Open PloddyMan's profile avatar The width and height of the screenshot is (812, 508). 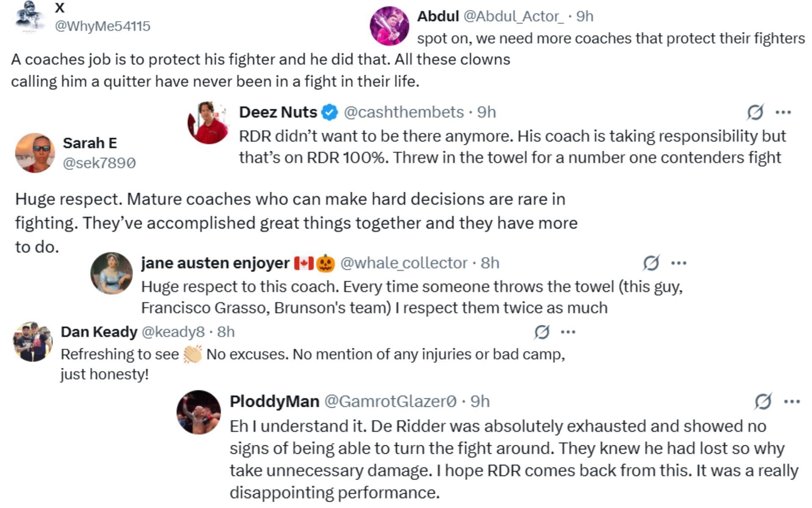(x=199, y=412)
